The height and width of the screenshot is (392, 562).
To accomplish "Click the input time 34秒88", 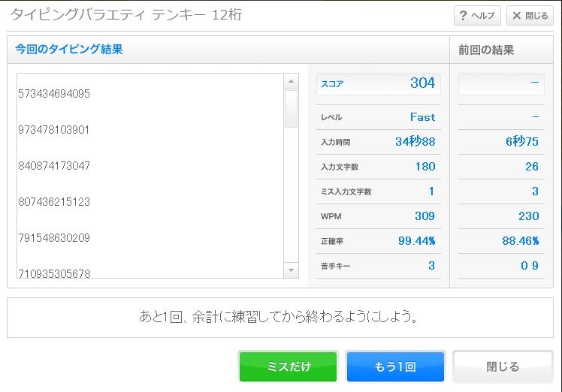I will pos(415,141).
